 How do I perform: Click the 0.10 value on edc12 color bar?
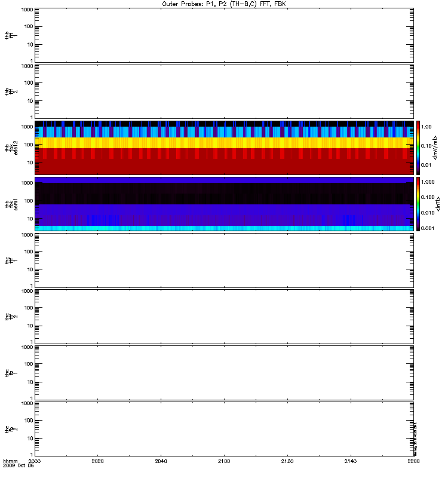click(x=426, y=146)
